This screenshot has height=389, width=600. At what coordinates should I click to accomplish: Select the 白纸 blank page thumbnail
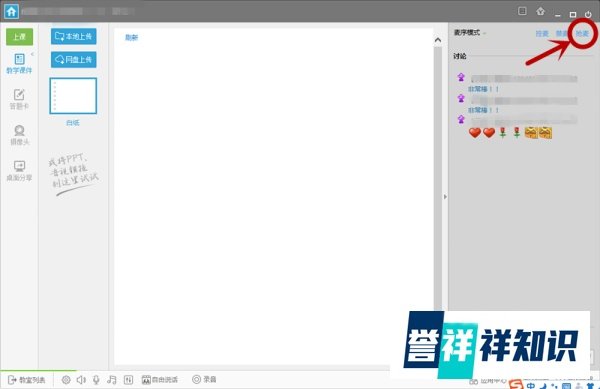(x=73, y=96)
